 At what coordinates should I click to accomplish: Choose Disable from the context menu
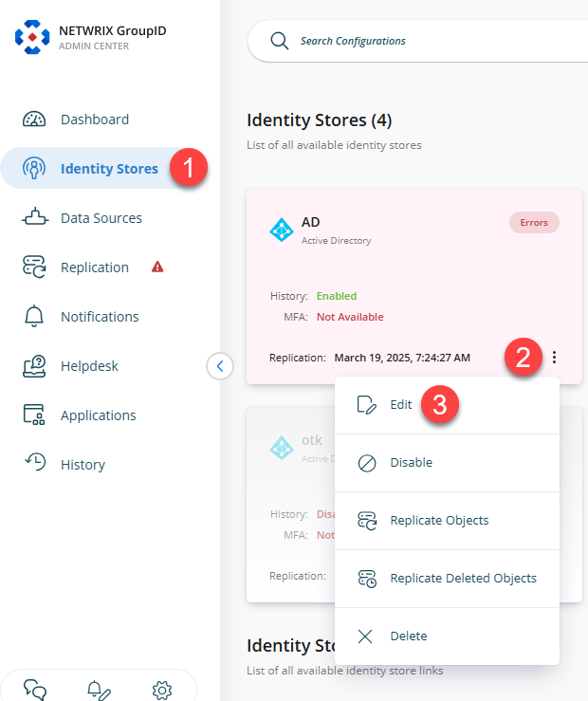click(447, 463)
